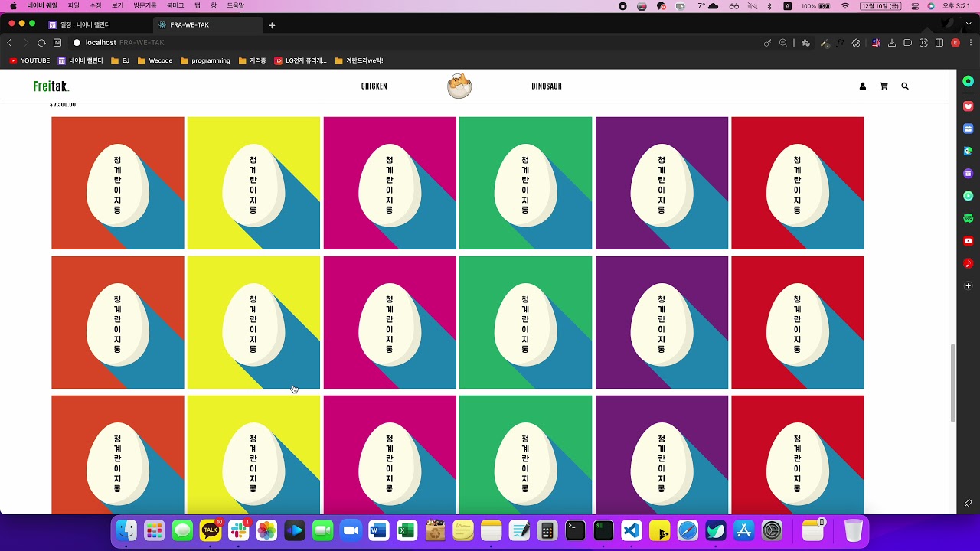Go to the DINOSAUR category
Image resolution: width=980 pixels, height=551 pixels.
tap(547, 86)
